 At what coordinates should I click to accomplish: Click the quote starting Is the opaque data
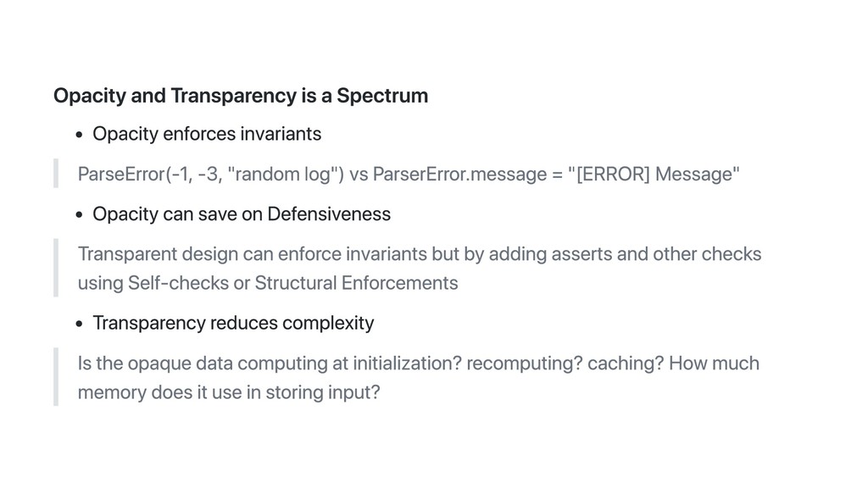click(x=419, y=378)
